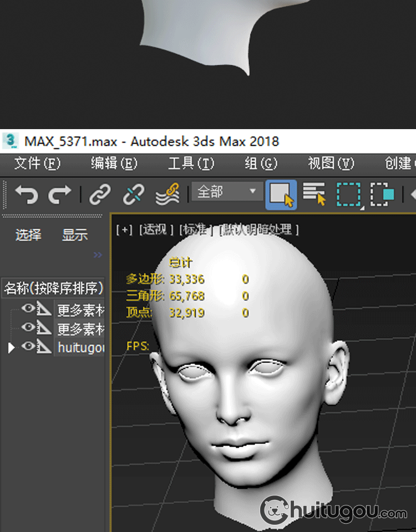Click the Redo arrow icon
The height and width of the screenshot is (532, 416).
coord(60,195)
